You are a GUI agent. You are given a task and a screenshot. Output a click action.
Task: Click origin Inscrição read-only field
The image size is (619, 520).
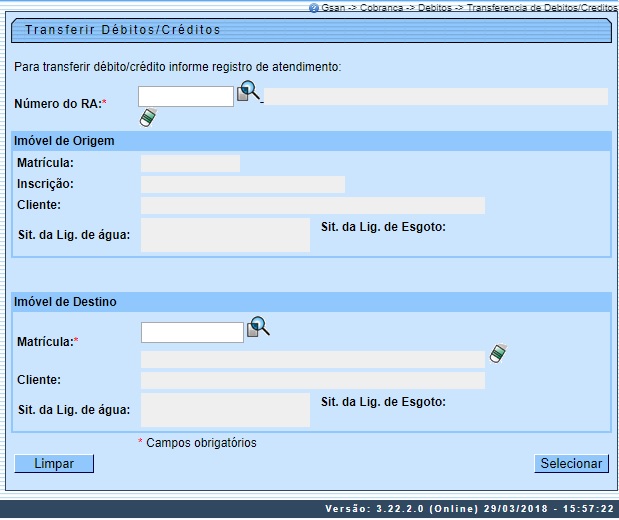coord(243,184)
